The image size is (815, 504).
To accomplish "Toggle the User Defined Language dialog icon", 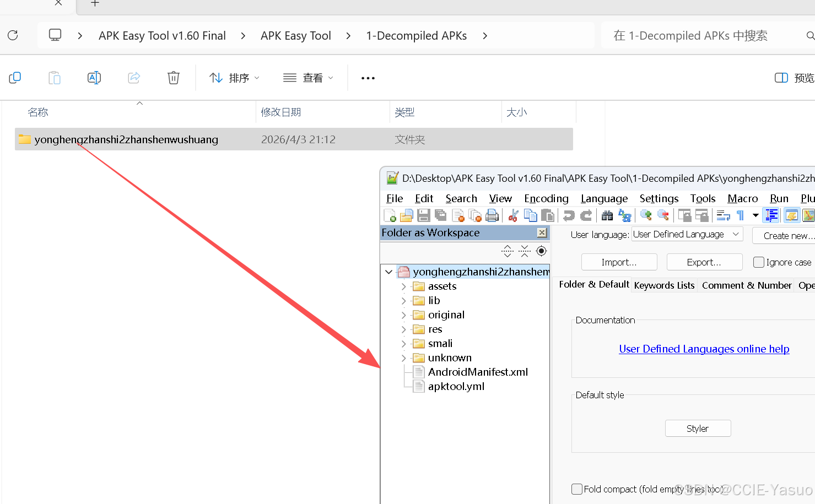I will pyautogui.click(x=792, y=215).
